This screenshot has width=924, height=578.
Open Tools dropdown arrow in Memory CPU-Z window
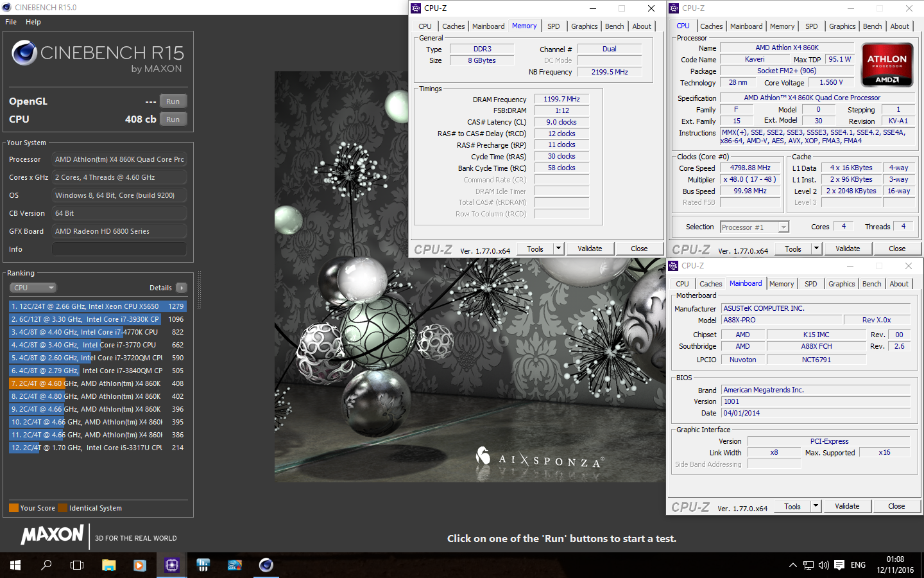(x=558, y=249)
